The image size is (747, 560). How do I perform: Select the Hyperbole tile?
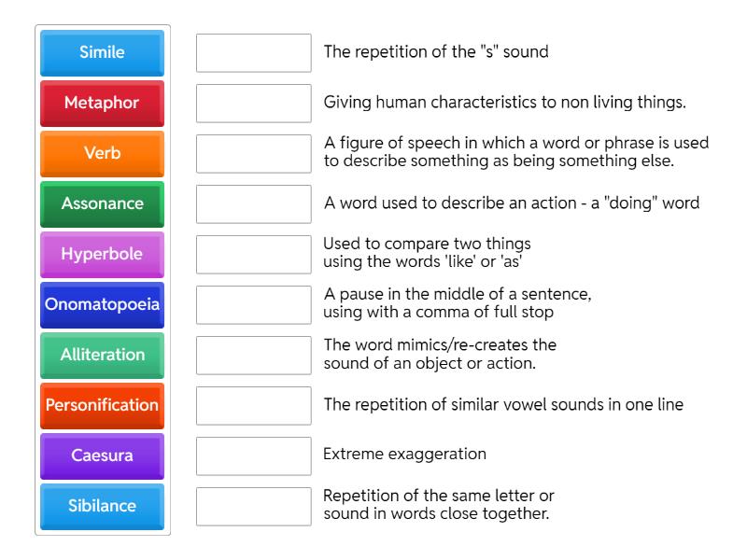coord(103,254)
